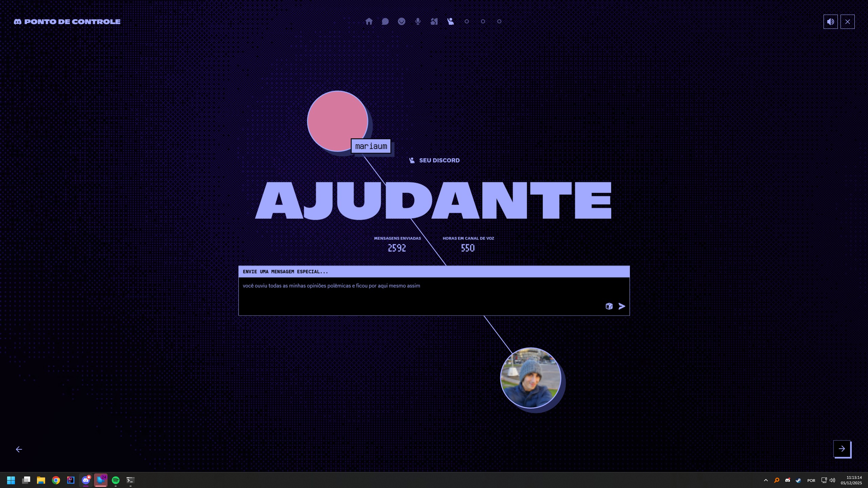Go to the next recap slide
The height and width of the screenshot is (488, 868).
tap(842, 448)
